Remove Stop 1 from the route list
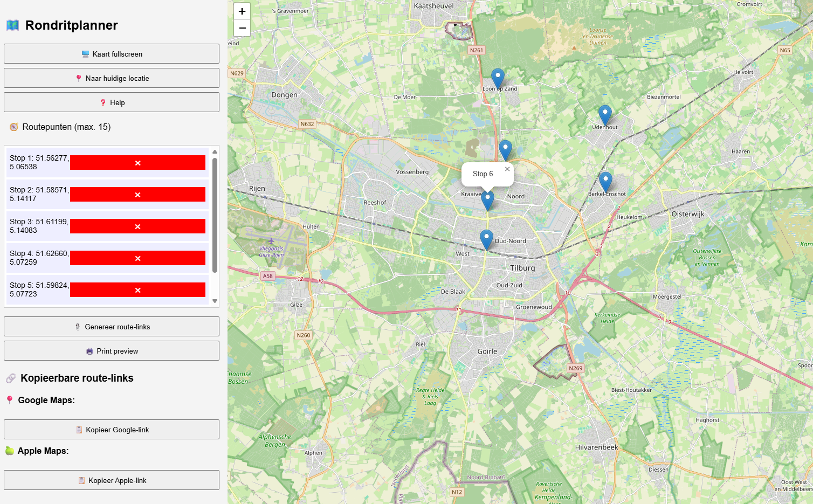The image size is (813, 504). click(x=137, y=163)
